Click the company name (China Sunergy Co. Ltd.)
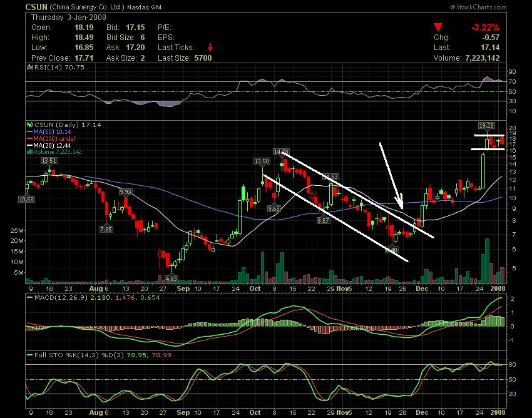This screenshot has height=418, width=532. [x=87, y=7]
